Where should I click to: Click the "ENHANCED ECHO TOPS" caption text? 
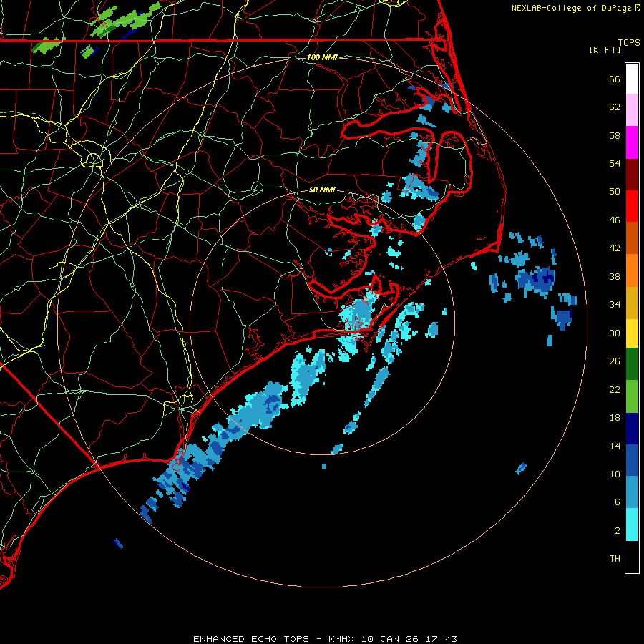tap(251, 639)
